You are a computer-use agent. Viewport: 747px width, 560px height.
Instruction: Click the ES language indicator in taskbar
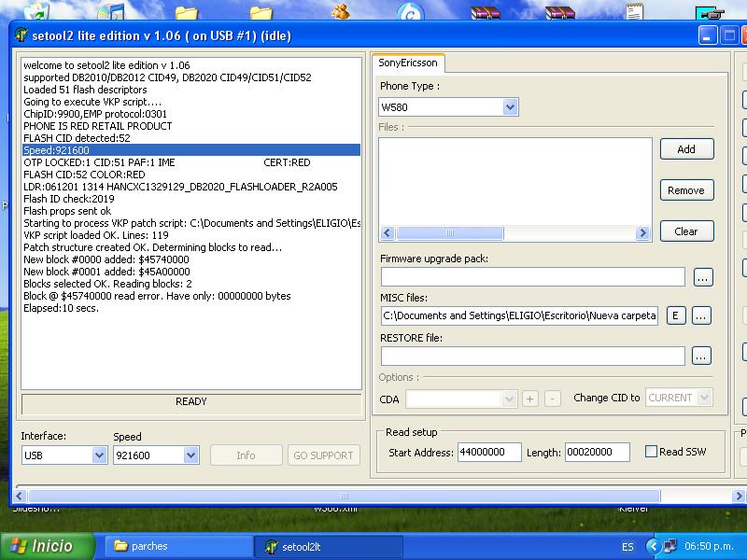[627, 547]
